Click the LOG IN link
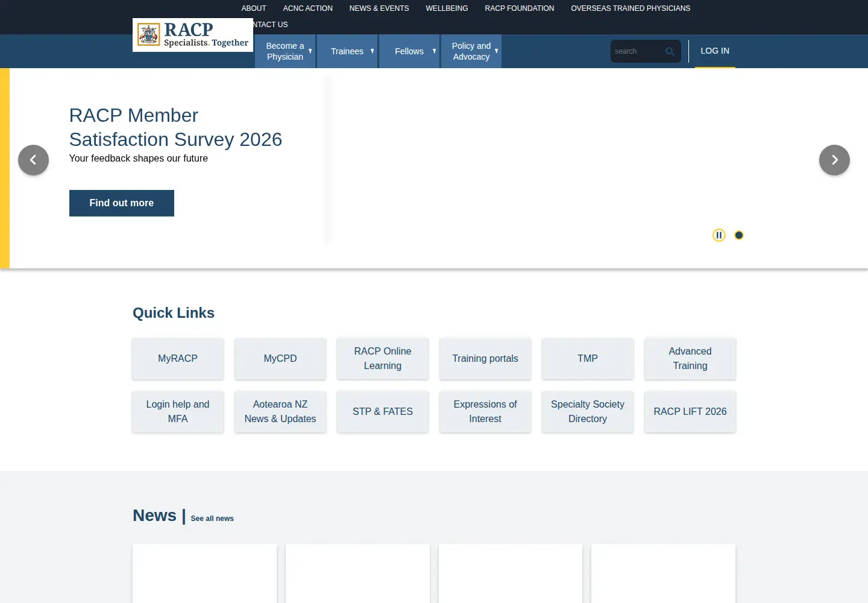Image resolution: width=868 pixels, height=603 pixels. pyautogui.click(x=715, y=51)
